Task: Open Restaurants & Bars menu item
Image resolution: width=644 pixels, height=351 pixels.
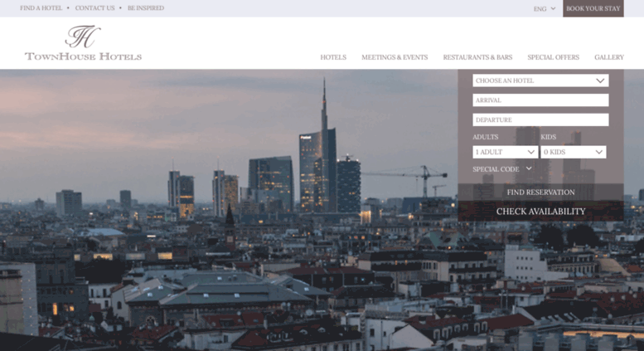Action: click(x=477, y=57)
